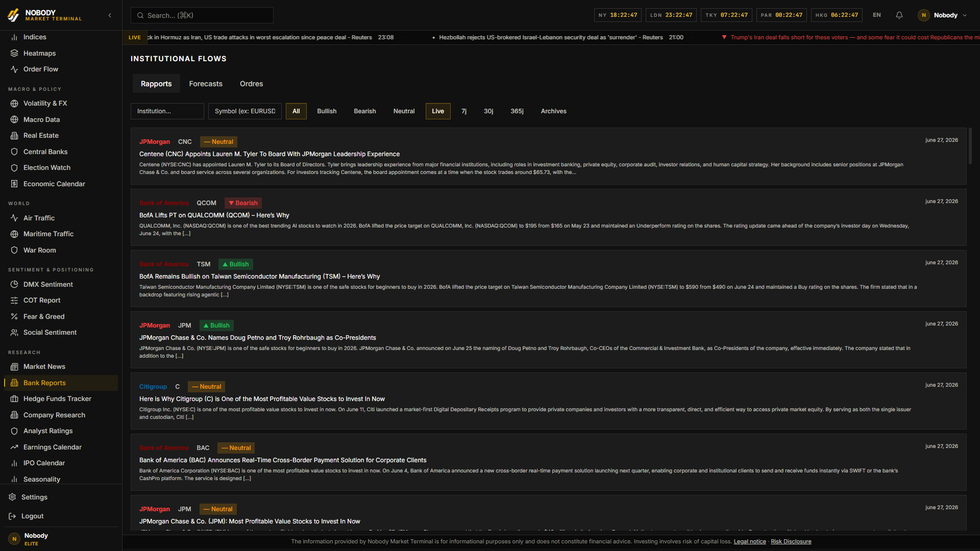The image size is (980, 551).
Task: Switch to the Ordres tab
Action: (252, 84)
